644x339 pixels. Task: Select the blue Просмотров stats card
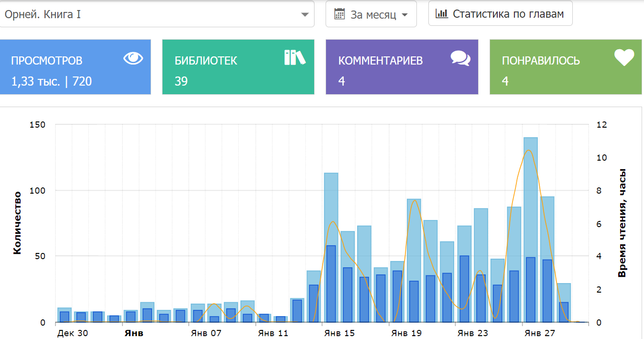coord(76,67)
